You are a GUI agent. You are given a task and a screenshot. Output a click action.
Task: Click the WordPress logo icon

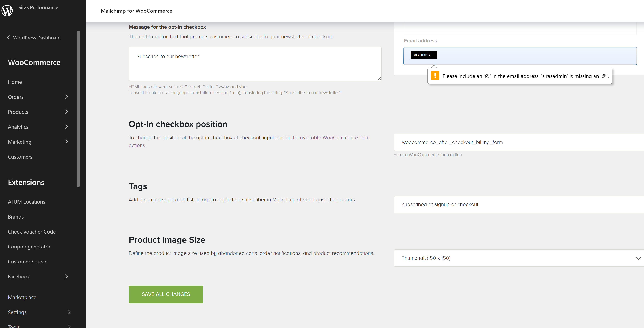[7, 11]
